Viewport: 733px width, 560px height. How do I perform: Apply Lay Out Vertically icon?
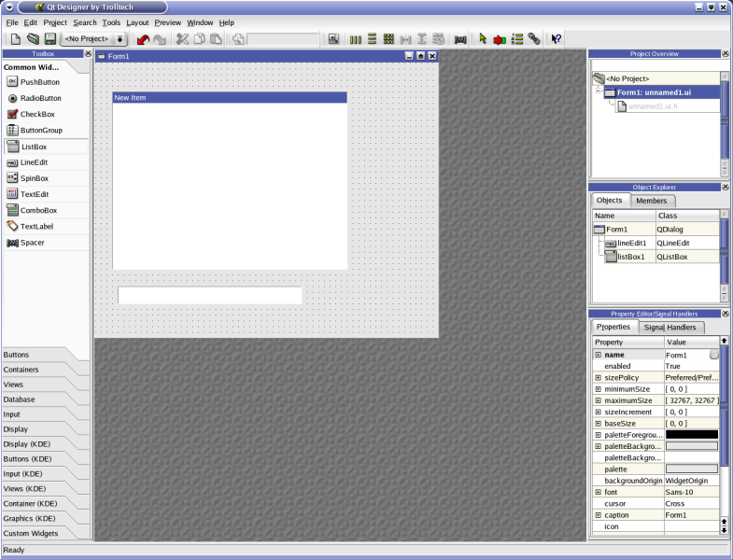pos(373,39)
